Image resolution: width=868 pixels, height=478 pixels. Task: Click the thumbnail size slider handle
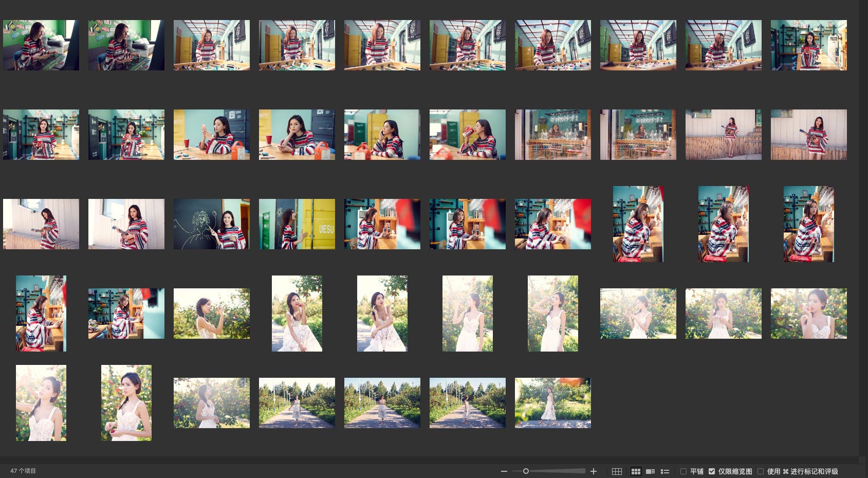(x=526, y=471)
